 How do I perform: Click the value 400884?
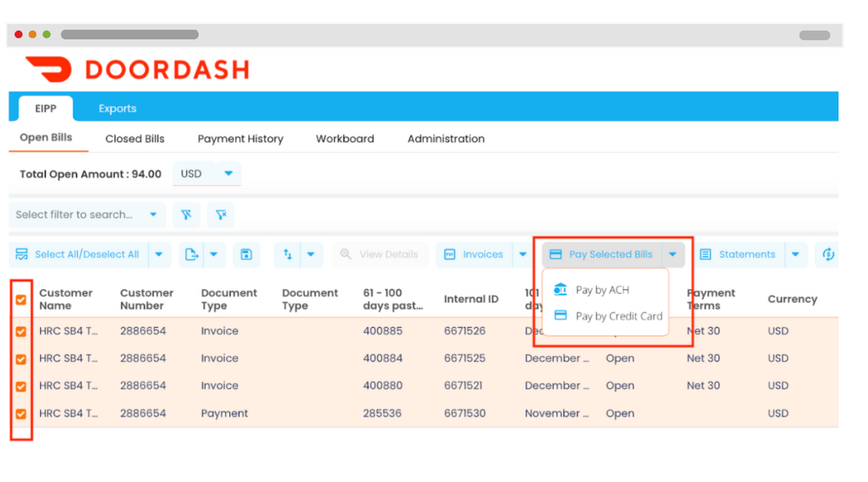383,358
